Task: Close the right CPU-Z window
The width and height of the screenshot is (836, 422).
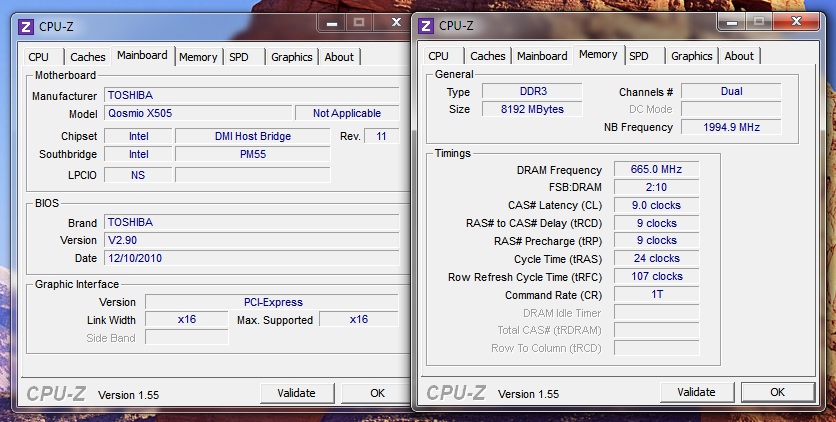Action: coord(796,22)
